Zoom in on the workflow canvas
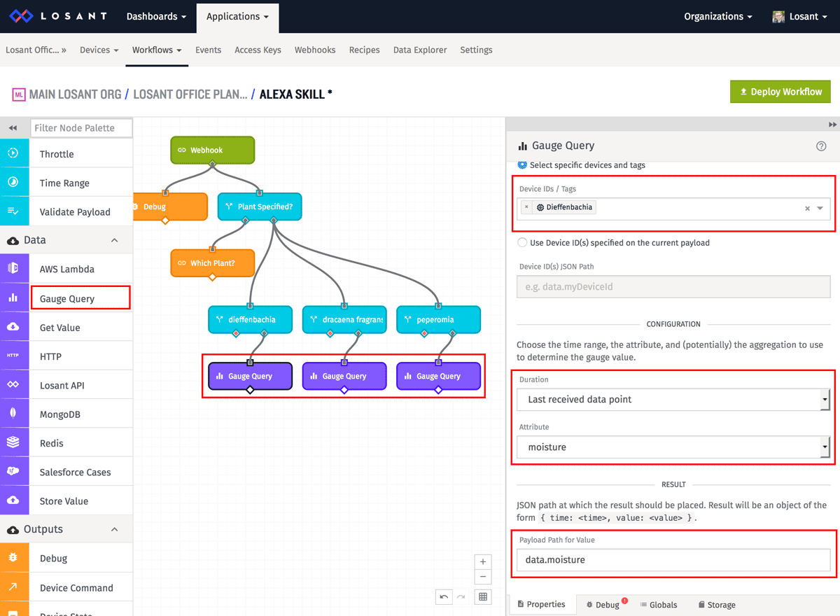 483,561
